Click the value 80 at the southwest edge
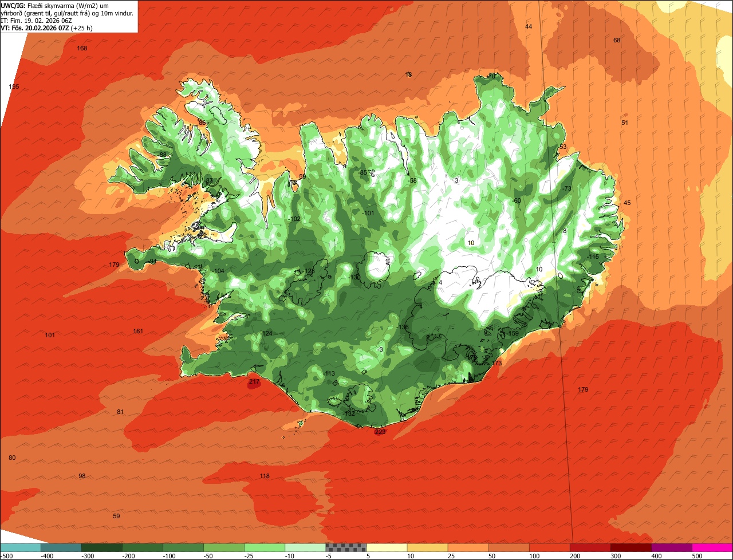This screenshot has width=733, height=560. tap(12, 458)
